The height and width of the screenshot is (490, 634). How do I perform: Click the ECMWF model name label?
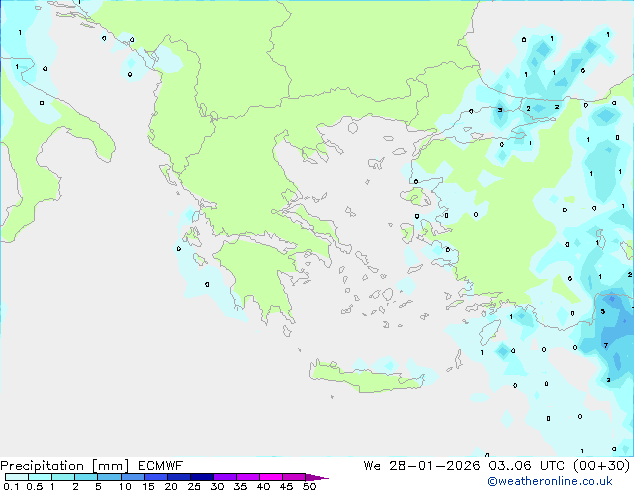click(x=161, y=466)
